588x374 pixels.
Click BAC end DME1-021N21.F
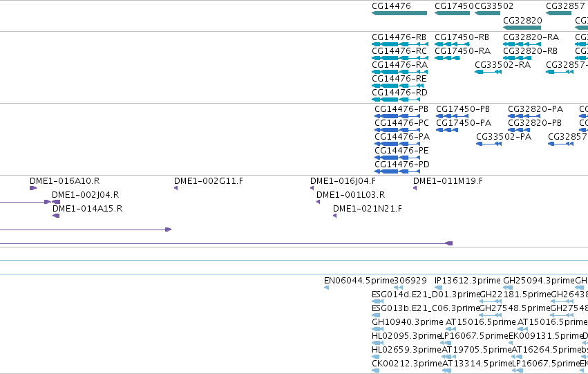[368, 209]
